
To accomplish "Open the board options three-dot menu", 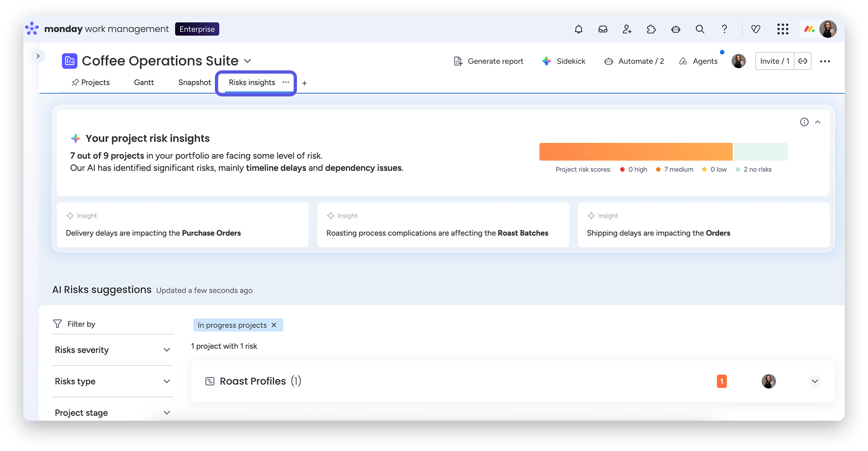I will (825, 61).
